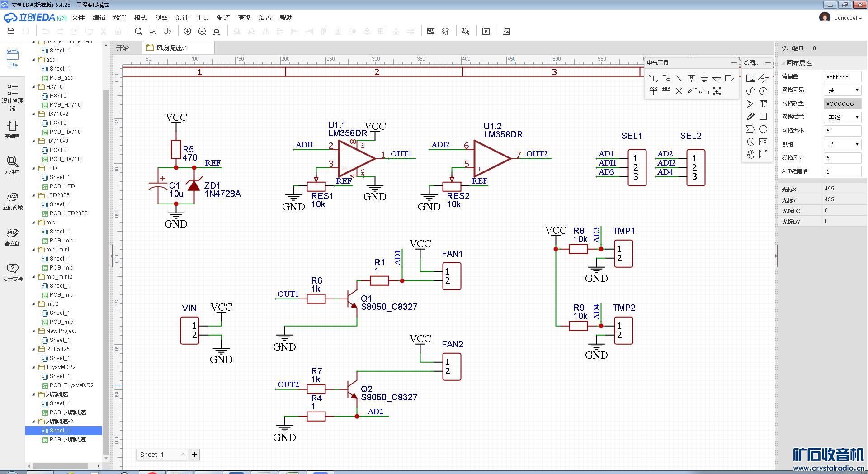The image size is (868, 474).
Task: Select the Wire tool in 电气工具 panel
Action: 653,78
